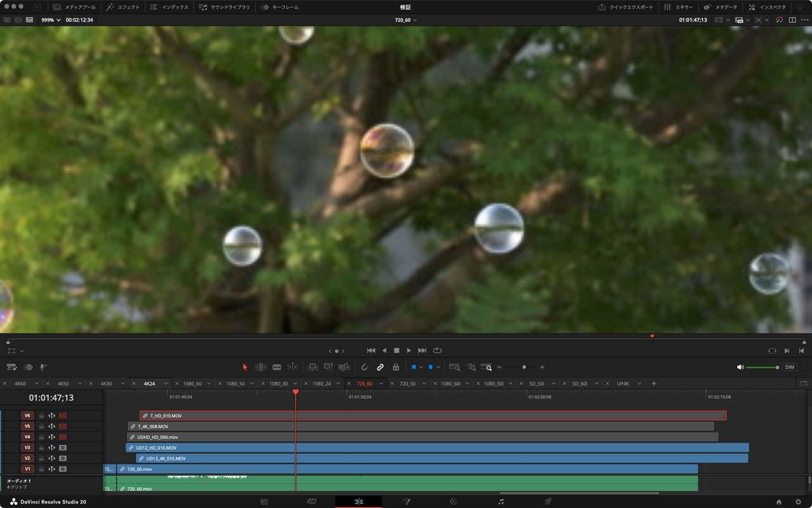This screenshot has width=812, height=508.
Task: Disable the V3 video track
Action: pyautogui.click(x=63, y=448)
